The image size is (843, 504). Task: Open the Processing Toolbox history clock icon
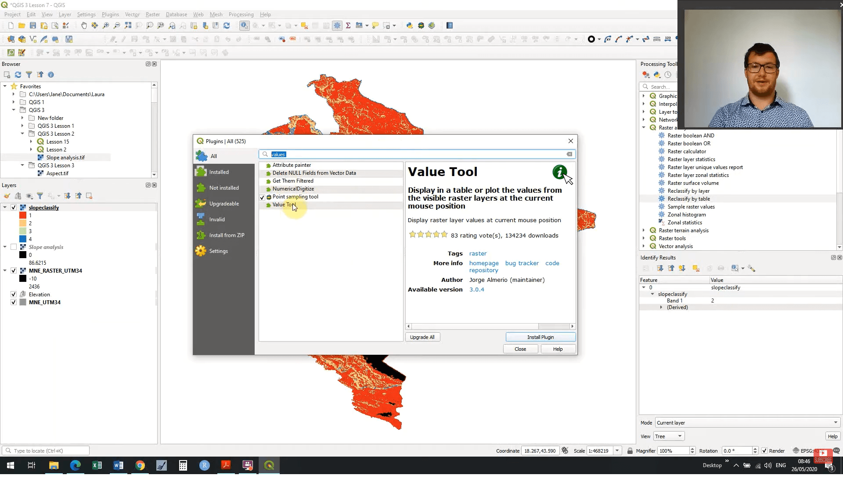tap(668, 75)
